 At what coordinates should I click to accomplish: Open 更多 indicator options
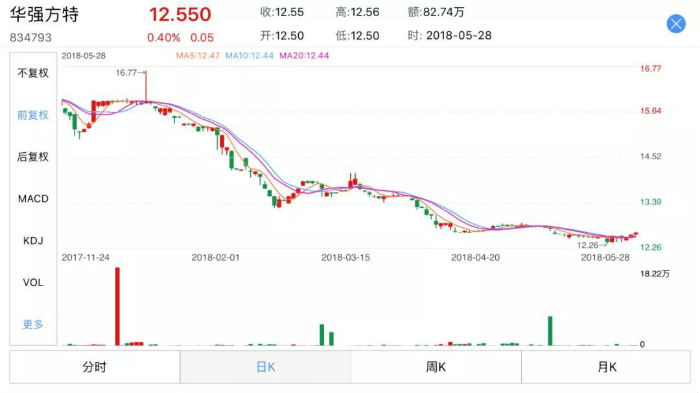33,325
